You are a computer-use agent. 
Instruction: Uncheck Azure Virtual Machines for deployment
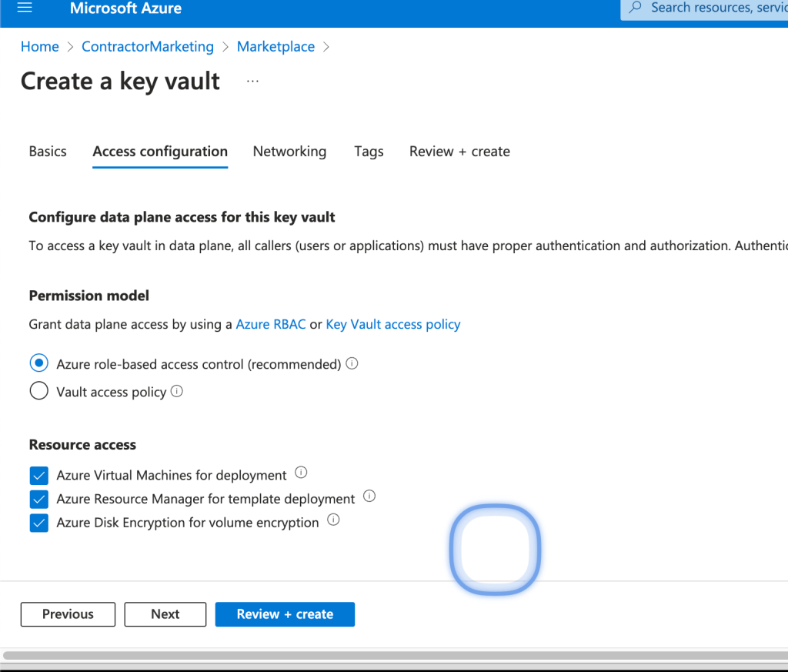(x=39, y=476)
